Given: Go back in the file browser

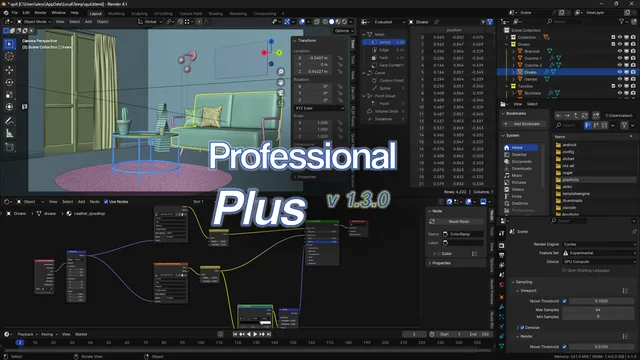Looking at the screenshot, I should (x=559, y=116).
